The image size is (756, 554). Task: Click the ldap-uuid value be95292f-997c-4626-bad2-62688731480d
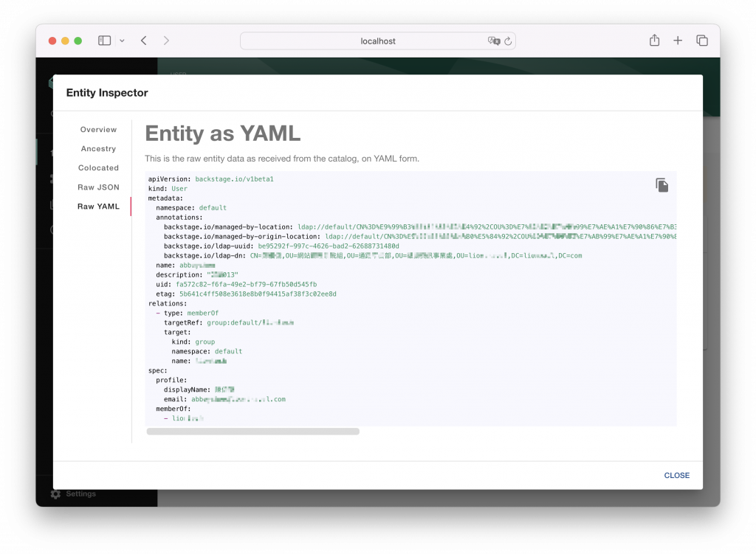point(329,246)
